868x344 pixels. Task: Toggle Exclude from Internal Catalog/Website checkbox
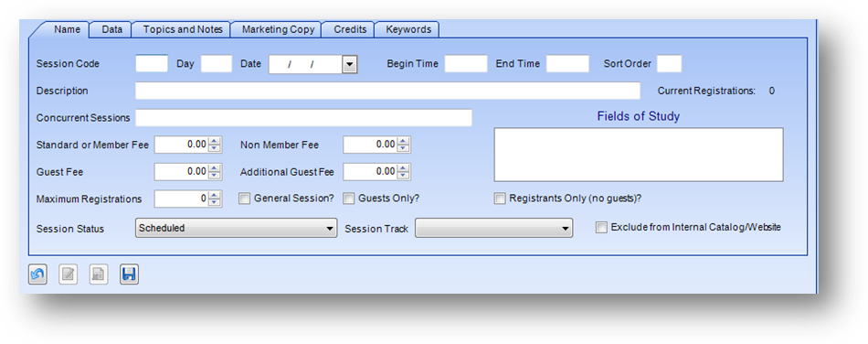click(x=601, y=228)
